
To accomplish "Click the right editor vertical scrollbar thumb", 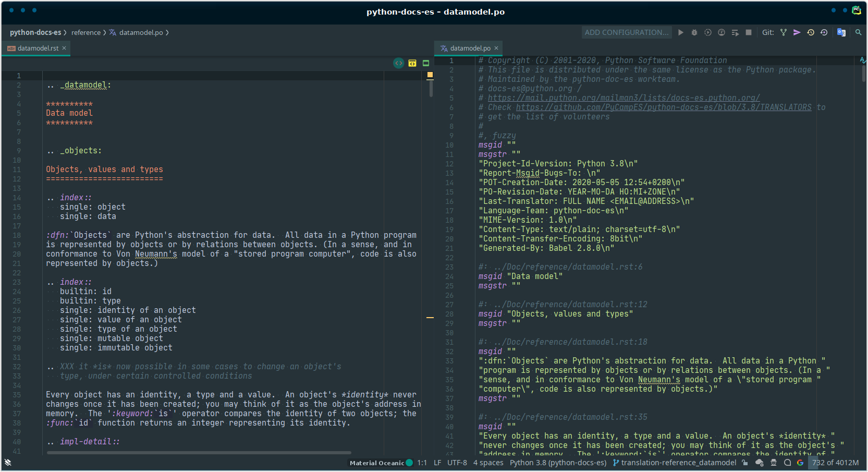I will [863, 73].
